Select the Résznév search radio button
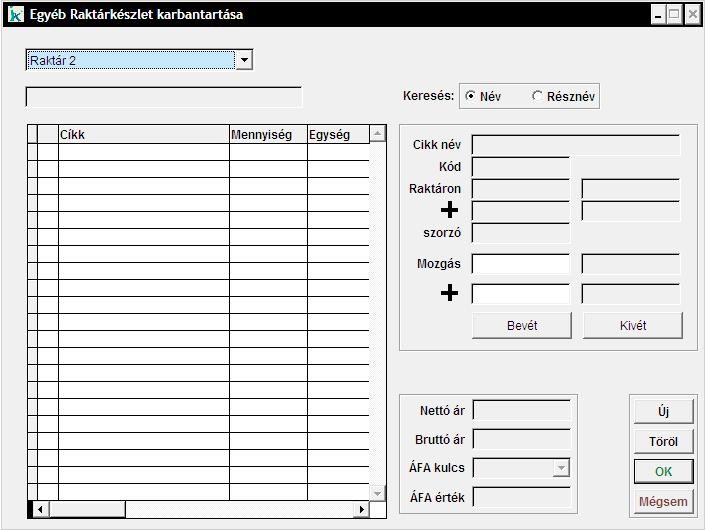705x530 pixels. (538, 97)
